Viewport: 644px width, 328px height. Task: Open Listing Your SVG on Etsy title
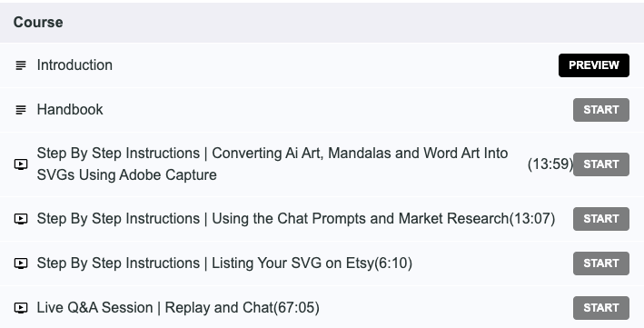(205, 263)
